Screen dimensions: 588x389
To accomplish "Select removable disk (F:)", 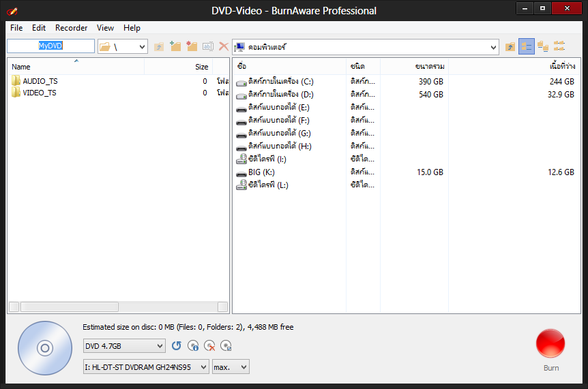I will 273,120.
